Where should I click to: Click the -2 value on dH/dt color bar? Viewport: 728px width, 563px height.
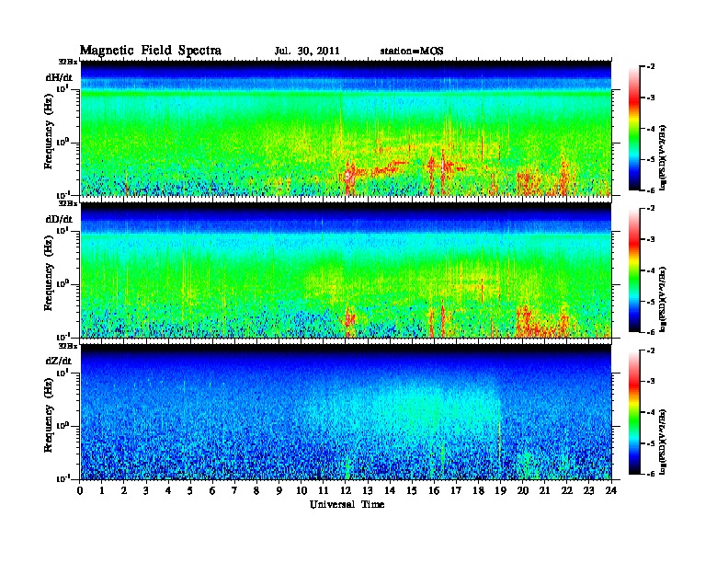(651, 67)
